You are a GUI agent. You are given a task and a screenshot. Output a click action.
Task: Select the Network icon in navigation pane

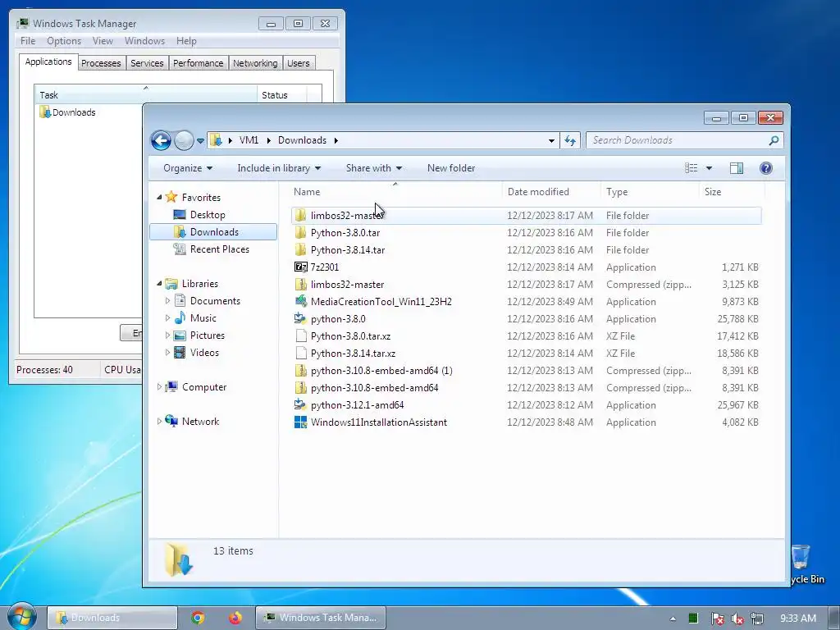pos(171,421)
